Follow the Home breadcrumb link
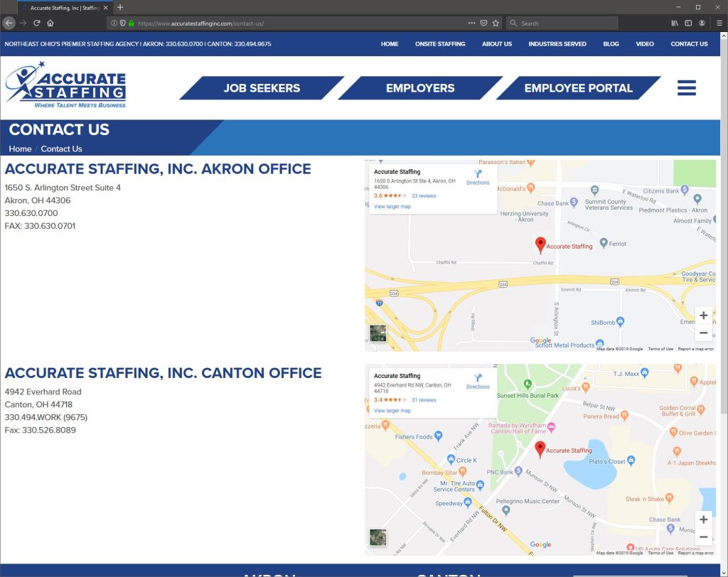 tap(20, 149)
